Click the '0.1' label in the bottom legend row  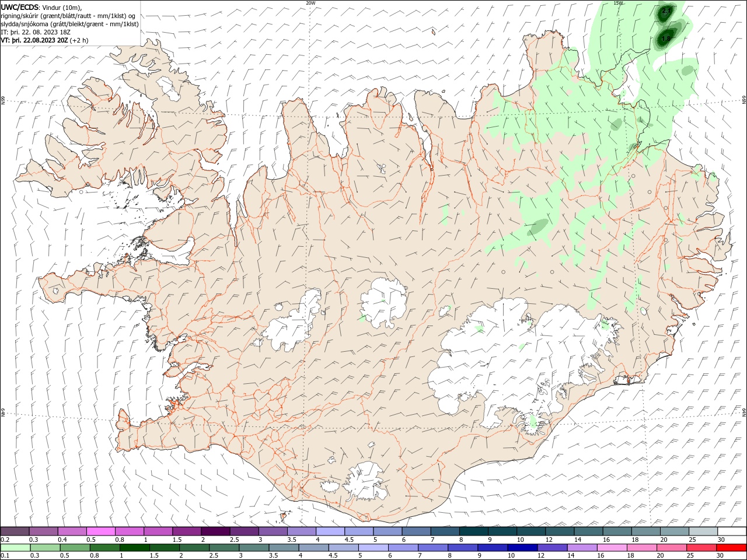[5, 555]
